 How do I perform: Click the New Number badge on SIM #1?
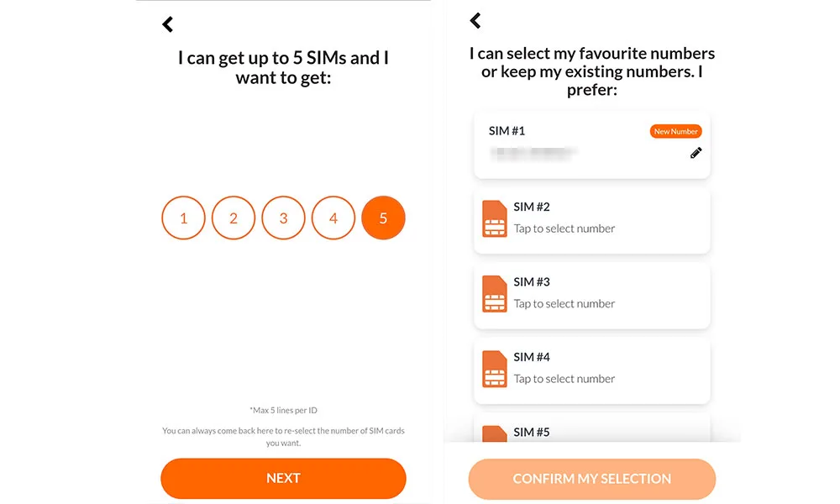[675, 131]
